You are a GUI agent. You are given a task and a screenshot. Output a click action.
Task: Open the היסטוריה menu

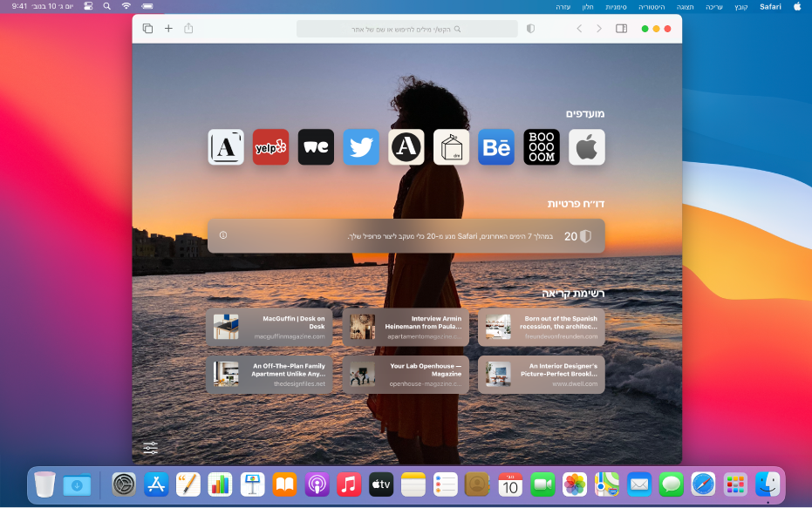pyautogui.click(x=651, y=6)
